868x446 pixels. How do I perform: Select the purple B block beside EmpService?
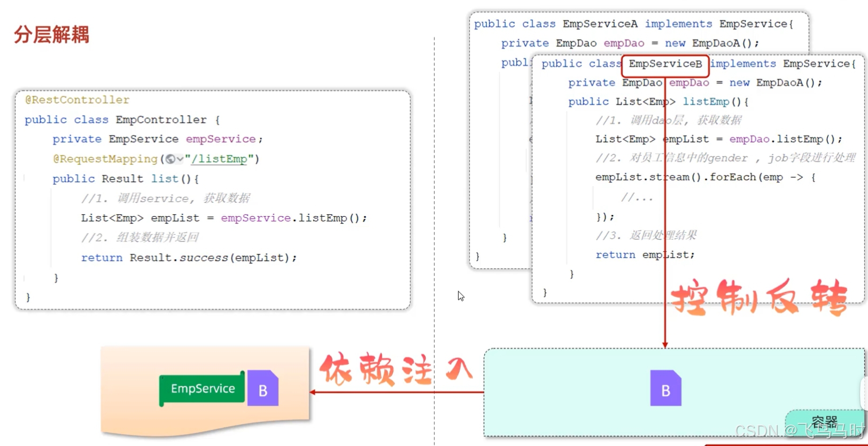tap(262, 388)
